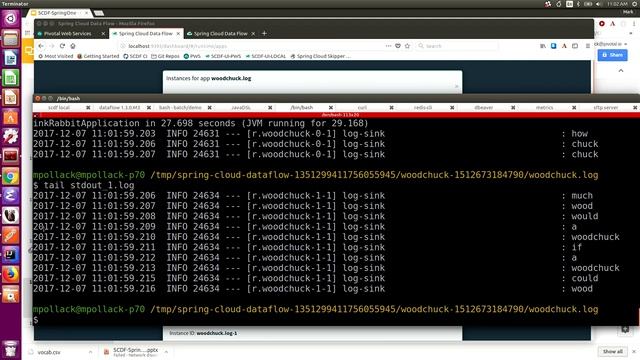Open 'metrics' terminal tab
Image resolution: width=640 pixels, height=360 pixels.
point(544,107)
